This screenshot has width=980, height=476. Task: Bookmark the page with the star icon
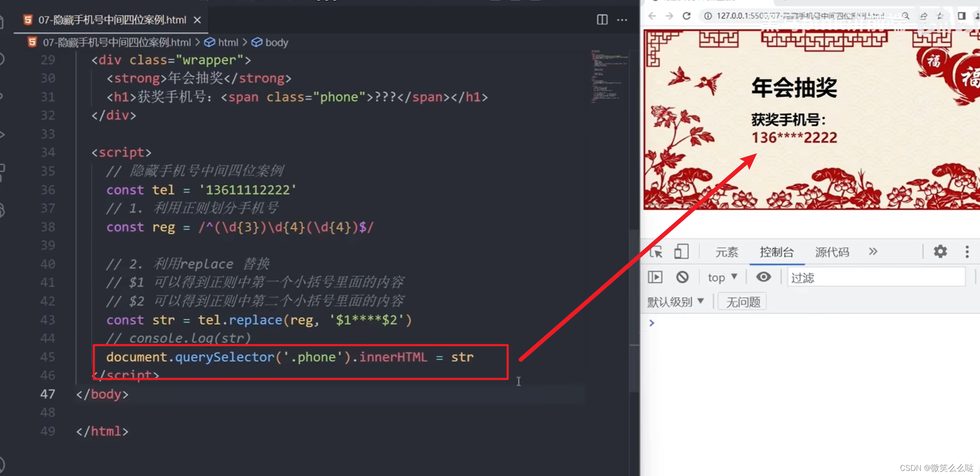click(x=940, y=16)
